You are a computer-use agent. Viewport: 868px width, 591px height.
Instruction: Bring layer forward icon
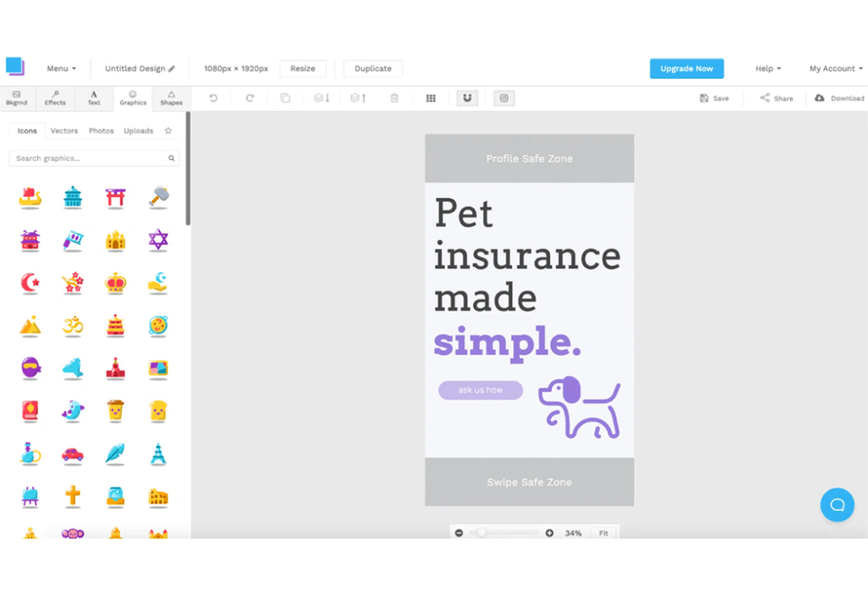pyautogui.click(x=358, y=98)
